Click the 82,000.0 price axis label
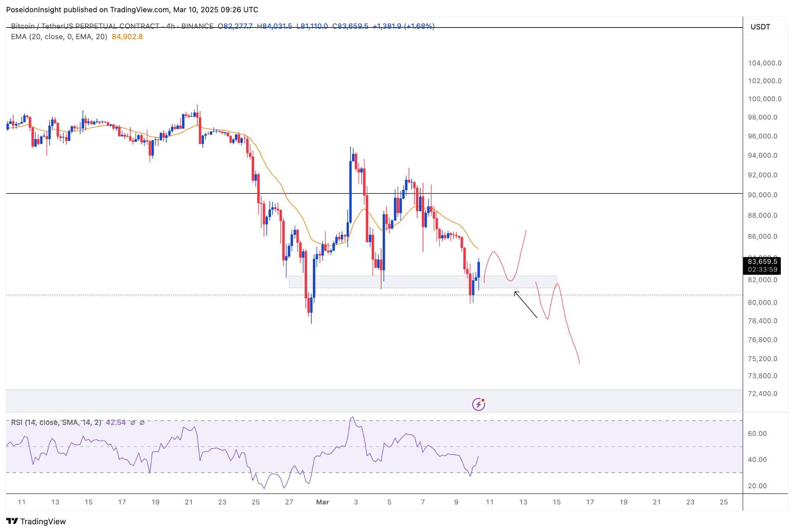The image size is (794, 532). (763, 280)
